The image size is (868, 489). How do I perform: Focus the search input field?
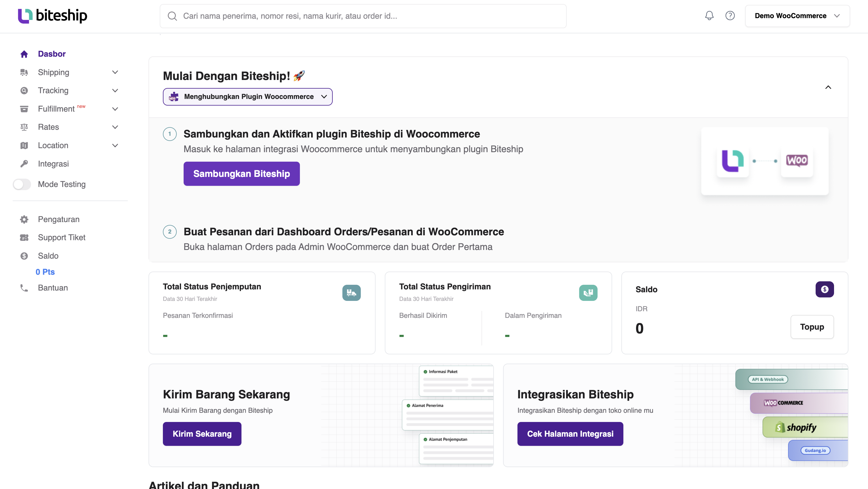pyautogui.click(x=363, y=16)
